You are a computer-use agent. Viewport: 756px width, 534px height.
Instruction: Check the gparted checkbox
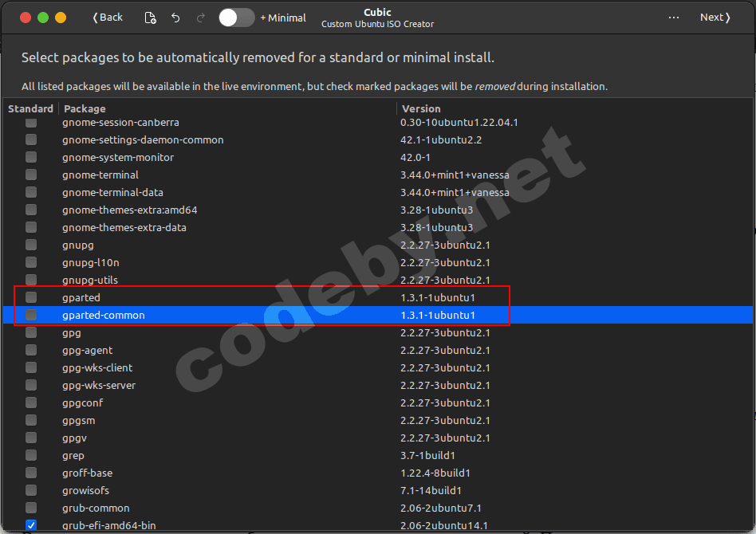(31, 297)
